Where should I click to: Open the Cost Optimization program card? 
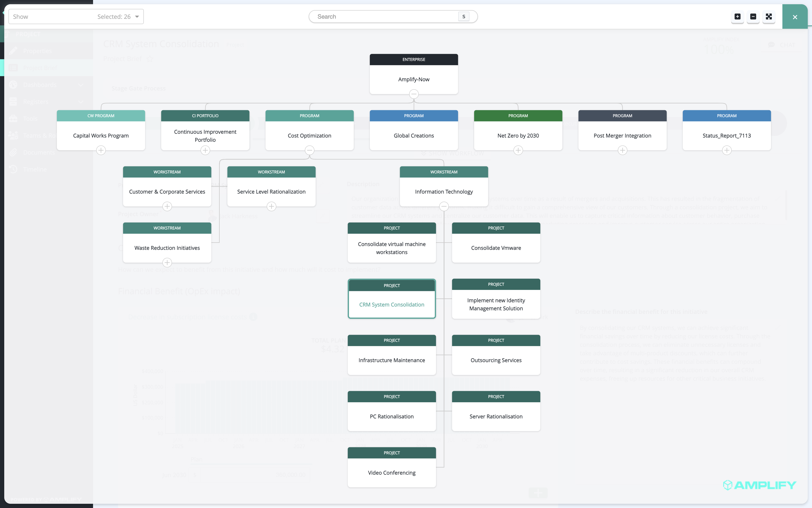[309, 130]
